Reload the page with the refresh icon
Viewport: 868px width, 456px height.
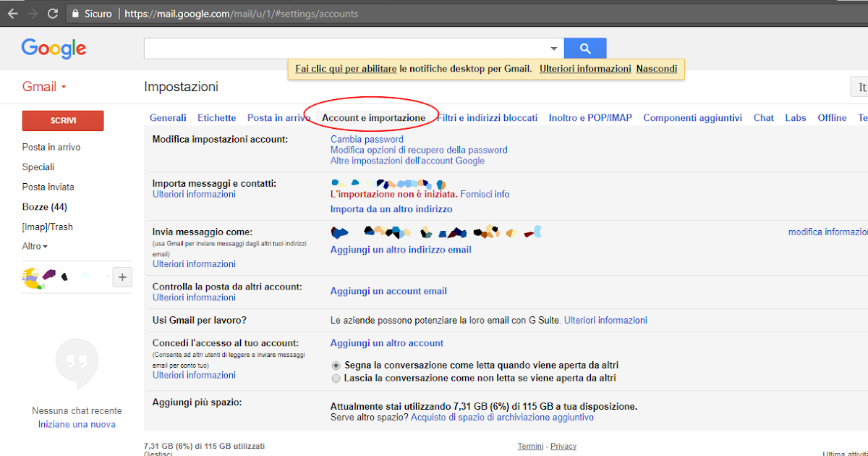point(53,14)
